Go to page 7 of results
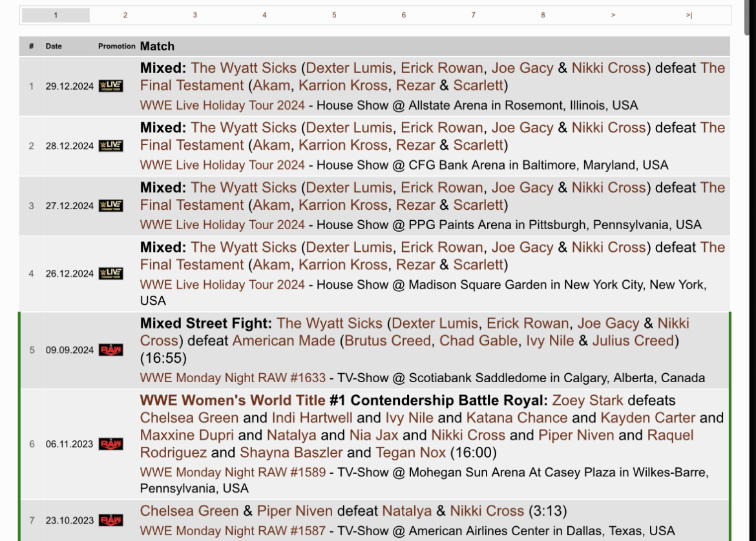 tap(474, 15)
